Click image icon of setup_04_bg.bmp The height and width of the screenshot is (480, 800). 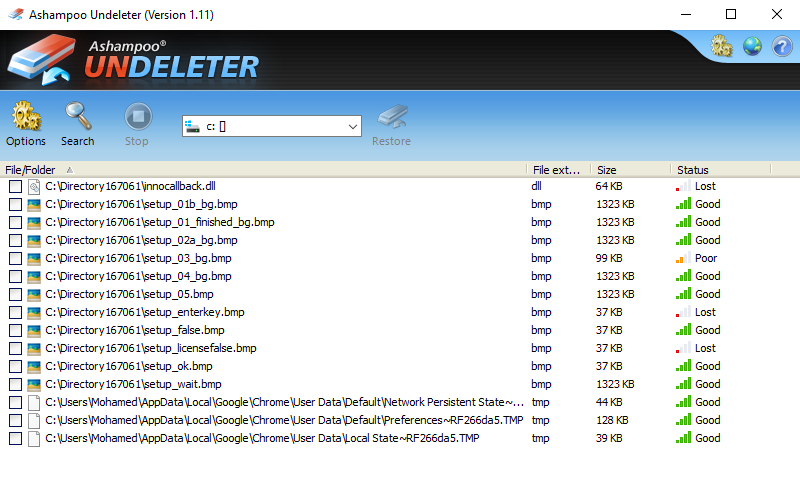(x=34, y=276)
